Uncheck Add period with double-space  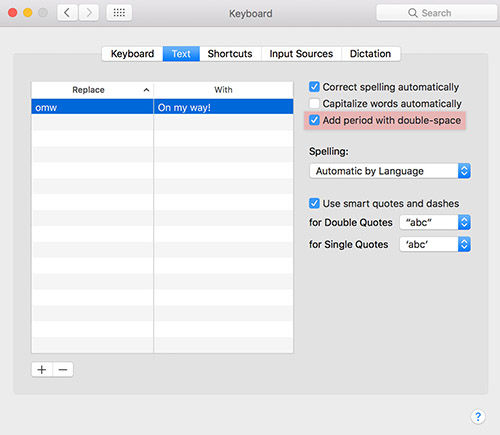[x=314, y=120]
